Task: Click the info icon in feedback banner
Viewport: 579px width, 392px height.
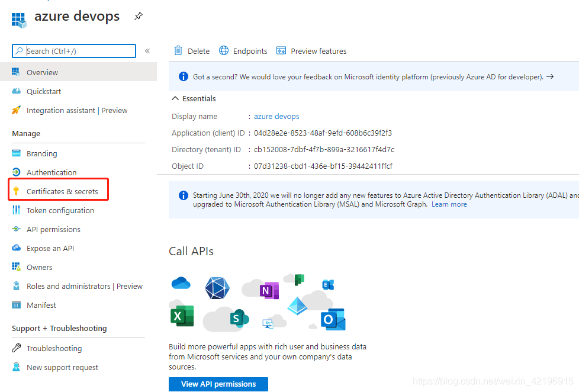Action: (183, 76)
